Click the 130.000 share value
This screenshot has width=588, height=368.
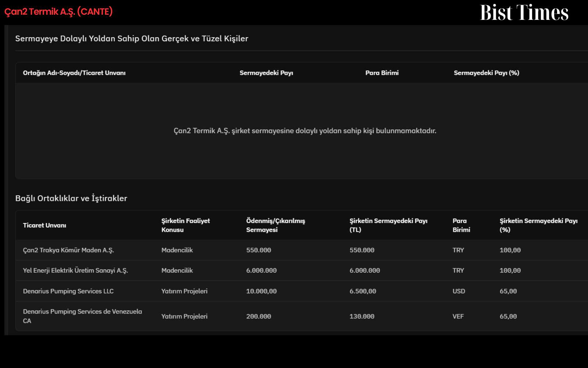click(x=362, y=316)
